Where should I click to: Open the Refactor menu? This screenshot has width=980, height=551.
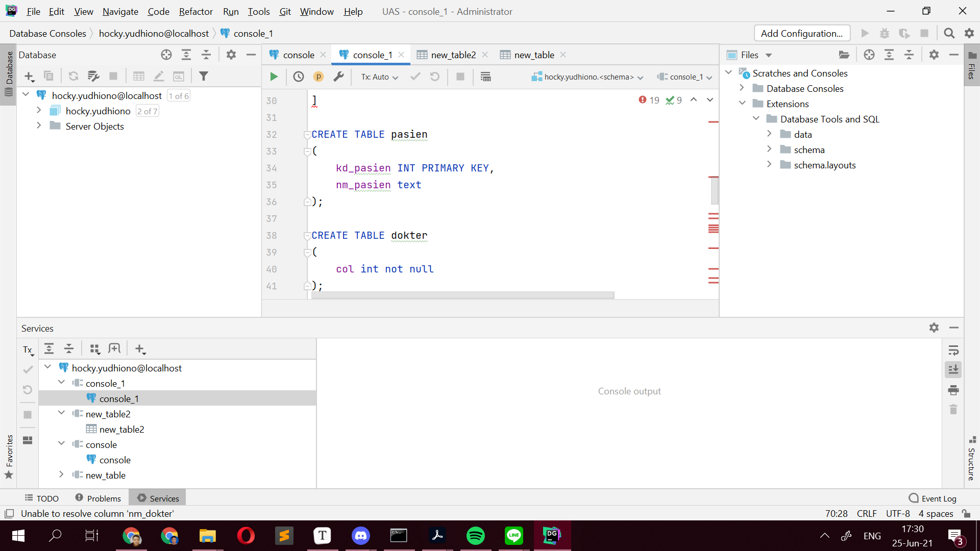pyautogui.click(x=195, y=11)
